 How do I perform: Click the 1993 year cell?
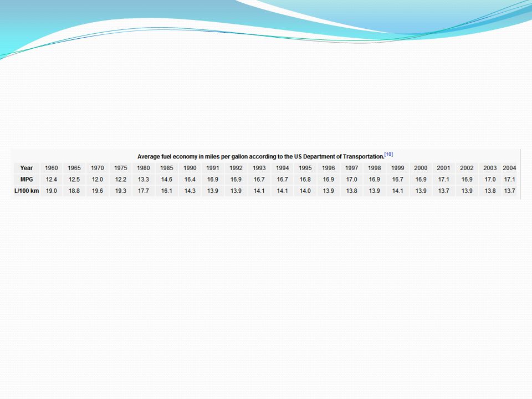(259, 168)
